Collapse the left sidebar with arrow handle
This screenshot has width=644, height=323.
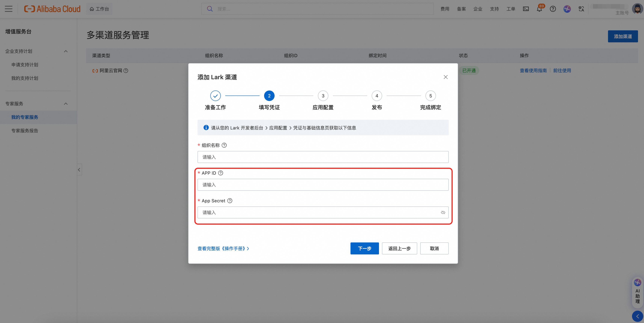(x=79, y=170)
